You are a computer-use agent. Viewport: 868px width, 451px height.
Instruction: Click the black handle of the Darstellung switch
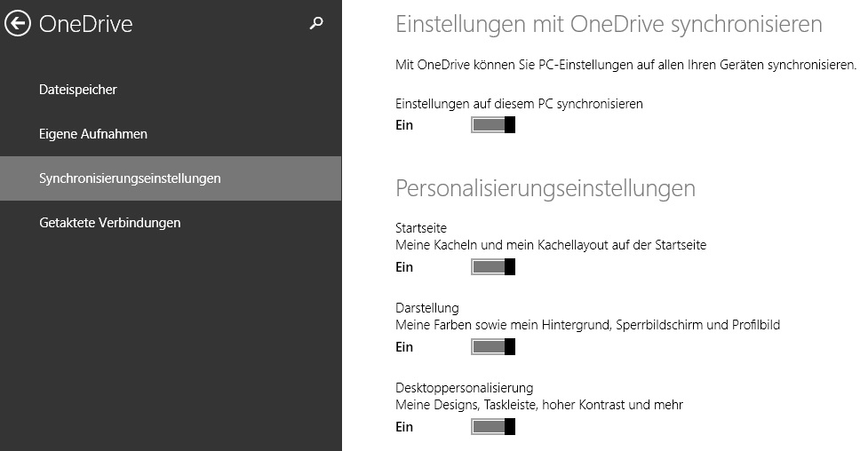(510, 346)
